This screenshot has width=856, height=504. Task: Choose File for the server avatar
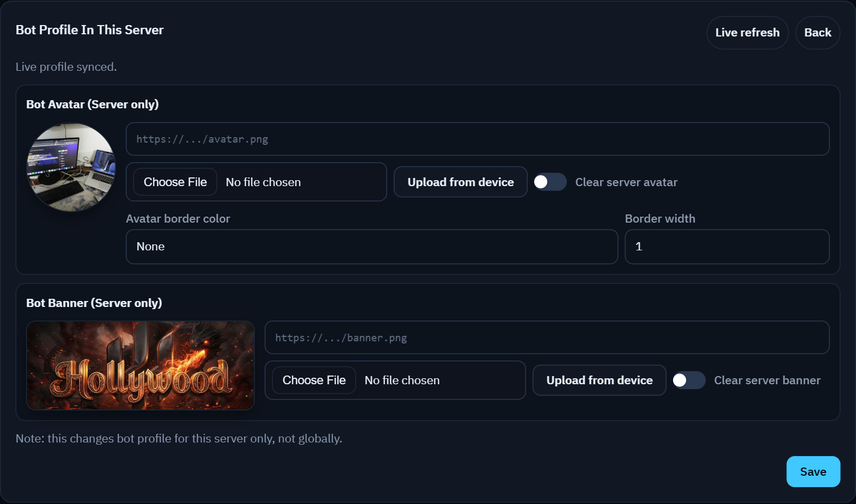[x=175, y=182]
